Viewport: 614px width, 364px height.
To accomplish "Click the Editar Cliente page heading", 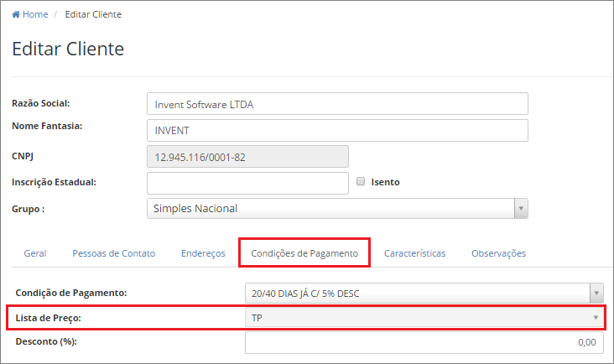I will coord(68,49).
